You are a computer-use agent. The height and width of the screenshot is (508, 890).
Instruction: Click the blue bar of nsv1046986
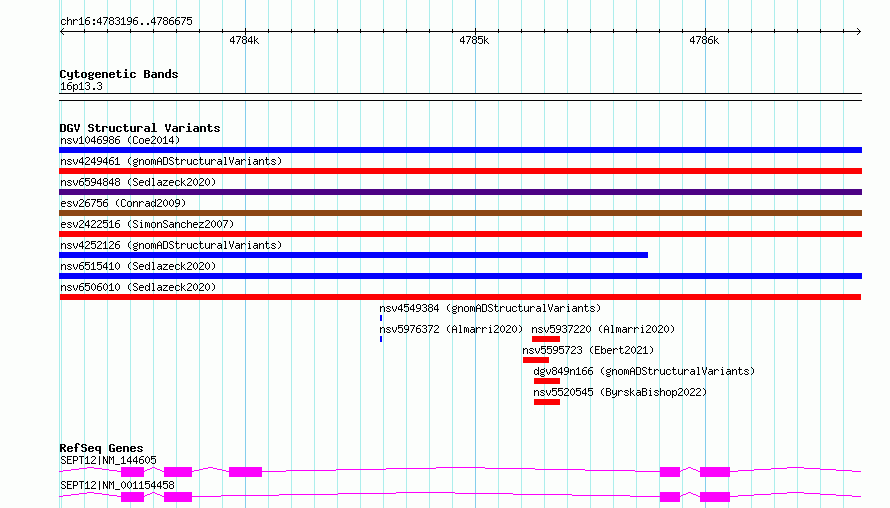[x=460, y=150]
